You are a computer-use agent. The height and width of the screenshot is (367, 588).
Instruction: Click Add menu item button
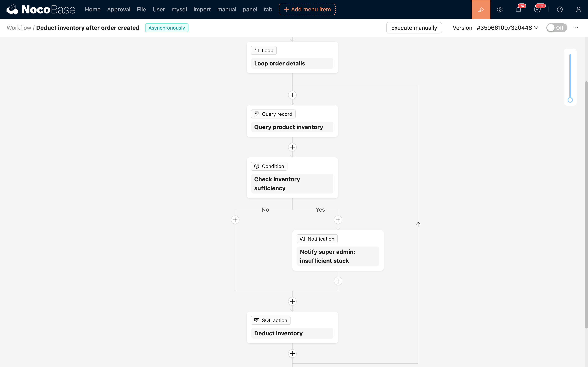point(307,9)
